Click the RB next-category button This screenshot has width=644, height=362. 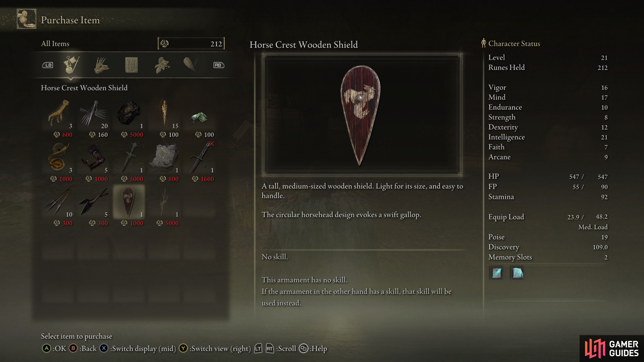pyautogui.click(x=219, y=65)
